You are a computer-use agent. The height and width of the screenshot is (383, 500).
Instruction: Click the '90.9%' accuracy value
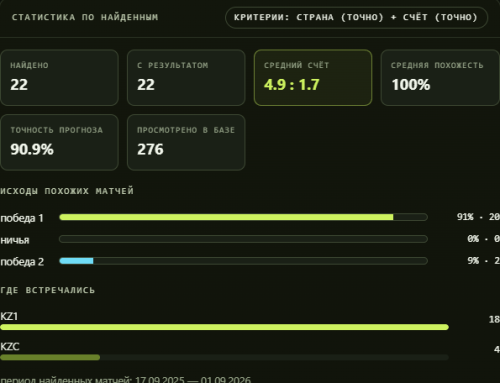32,149
